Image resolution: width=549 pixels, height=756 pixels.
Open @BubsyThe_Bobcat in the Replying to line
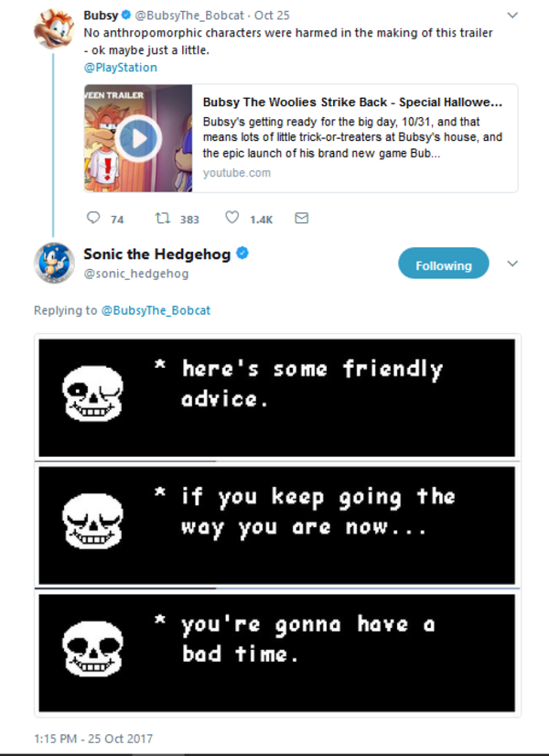[156, 310]
